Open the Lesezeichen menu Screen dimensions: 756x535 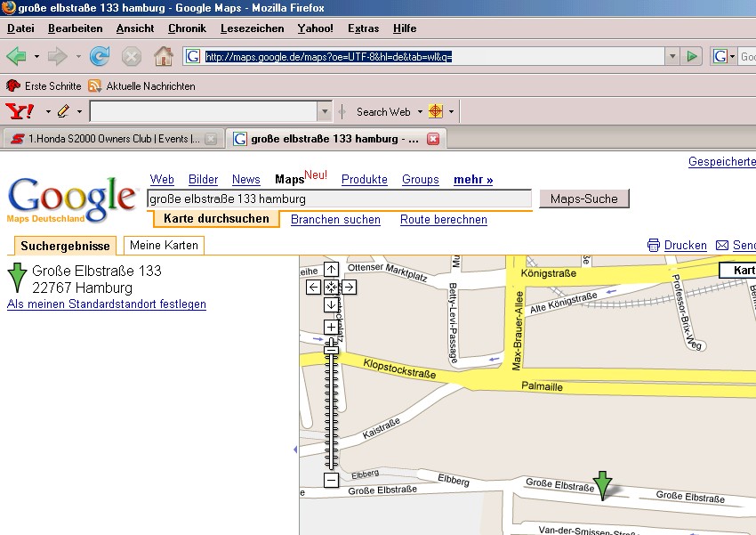coord(251,28)
